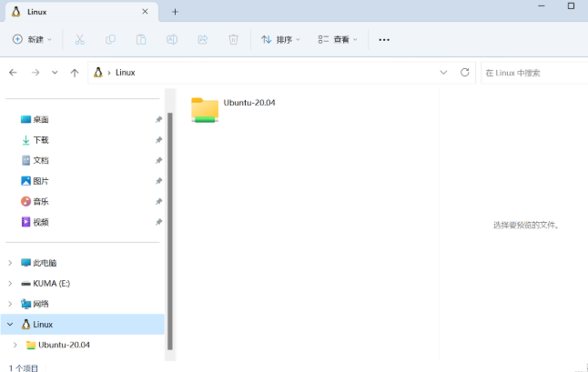588x372 pixels.
Task: Switch to the Linux tab
Action: pos(82,12)
